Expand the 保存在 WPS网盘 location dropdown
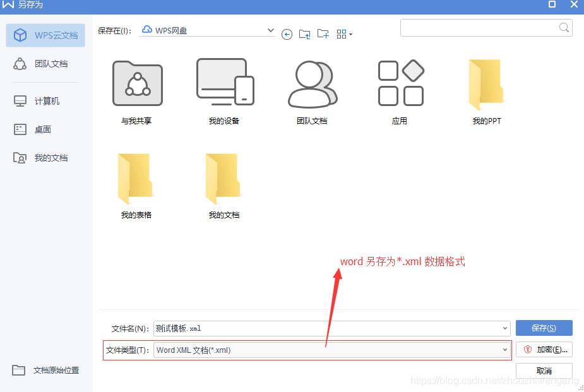584x392 pixels. coord(271,30)
